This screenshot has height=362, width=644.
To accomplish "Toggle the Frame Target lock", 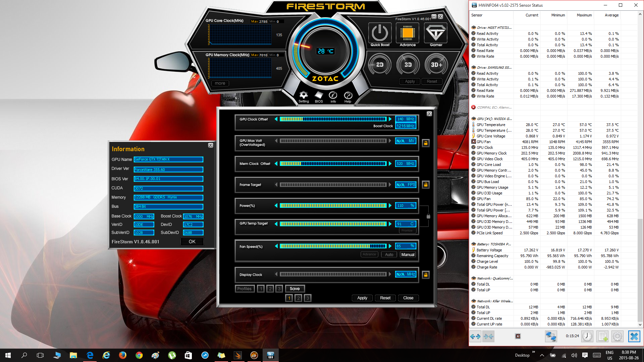I will click(426, 185).
